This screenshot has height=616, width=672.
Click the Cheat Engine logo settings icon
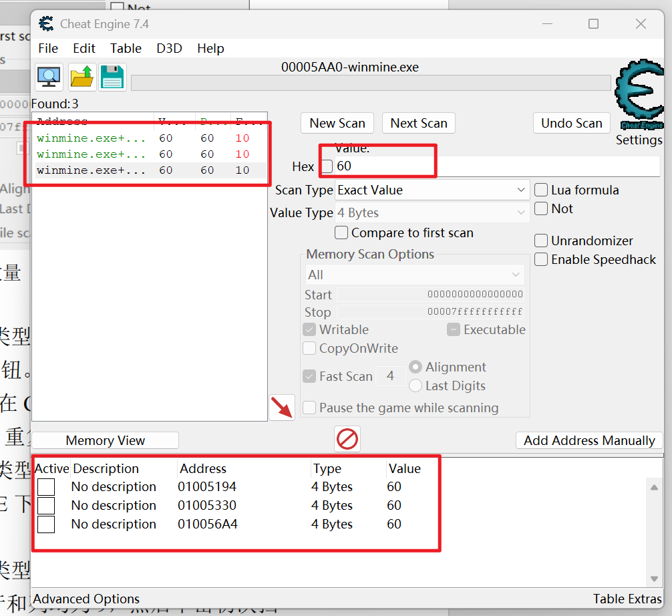[x=639, y=94]
